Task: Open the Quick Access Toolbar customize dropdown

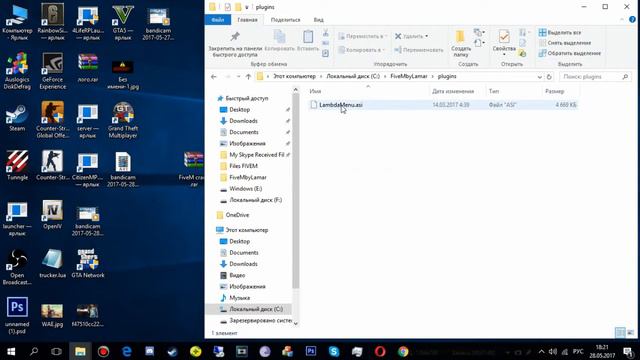Action: (x=247, y=7)
